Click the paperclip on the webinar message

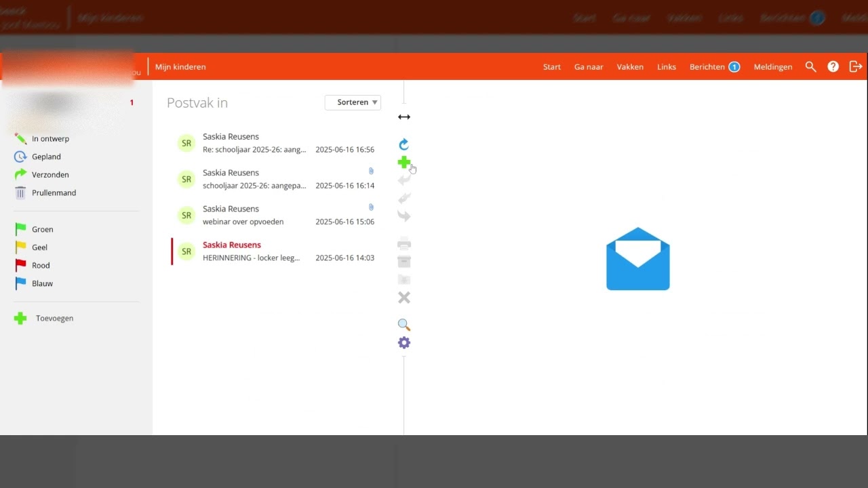[x=371, y=207]
